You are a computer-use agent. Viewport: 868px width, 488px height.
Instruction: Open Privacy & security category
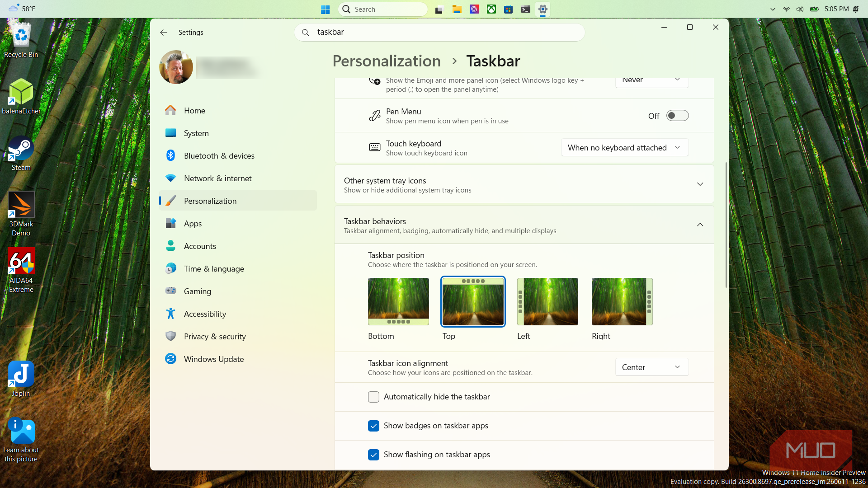[238, 336]
